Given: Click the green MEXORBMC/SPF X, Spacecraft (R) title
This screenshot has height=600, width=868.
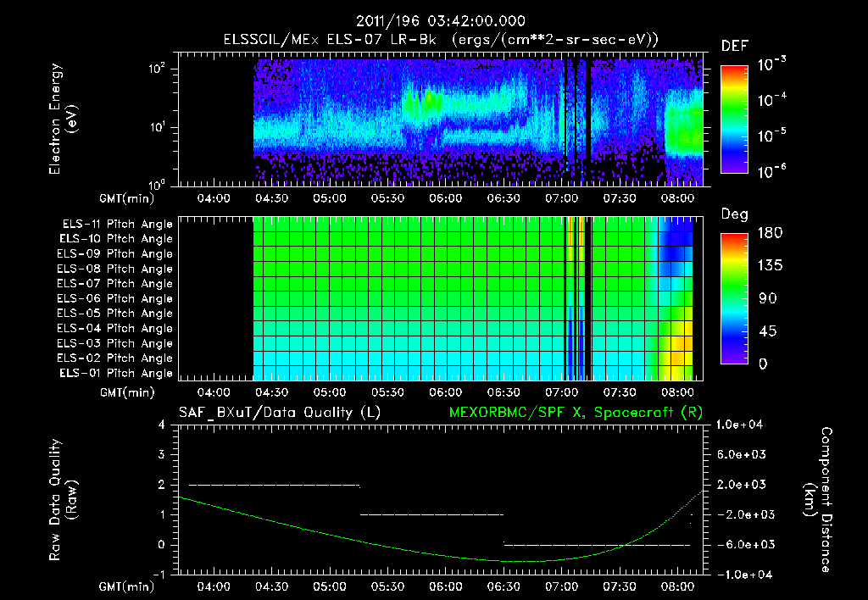Looking at the screenshot, I should [576, 413].
